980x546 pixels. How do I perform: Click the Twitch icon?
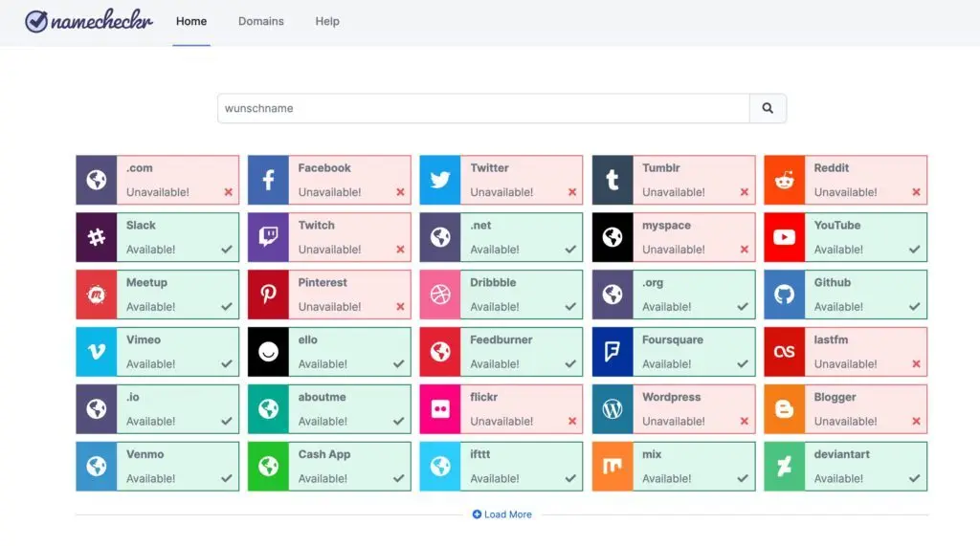point(268,237)
